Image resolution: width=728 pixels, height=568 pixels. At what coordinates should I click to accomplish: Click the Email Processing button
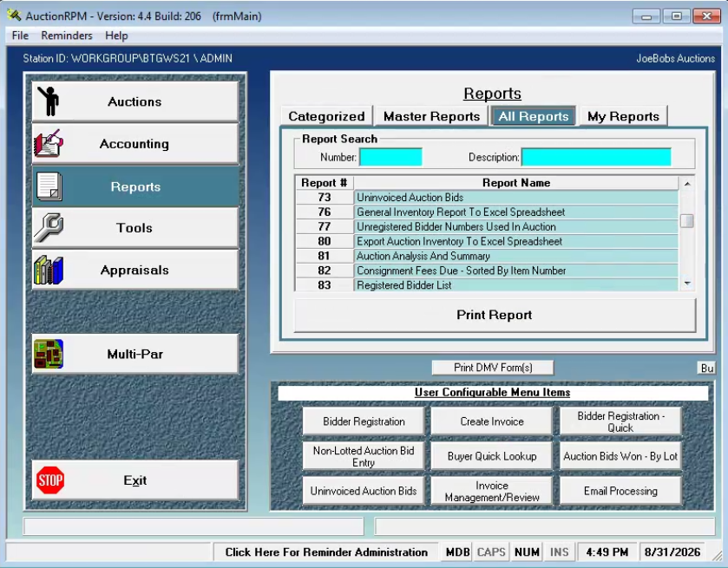pyautogui.click(x=620, y=491)
